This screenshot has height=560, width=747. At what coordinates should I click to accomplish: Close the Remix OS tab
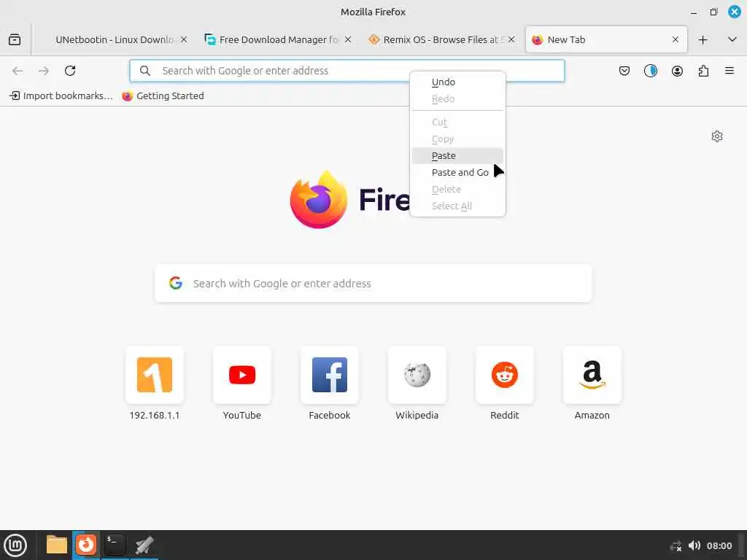click(x=511, y=39)
